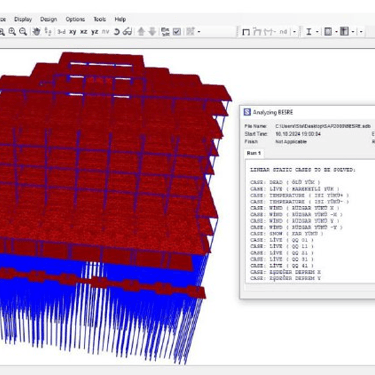Click the zoom out magnifier icon
This screenshot has height=375, width=375.
pos(23,32)
